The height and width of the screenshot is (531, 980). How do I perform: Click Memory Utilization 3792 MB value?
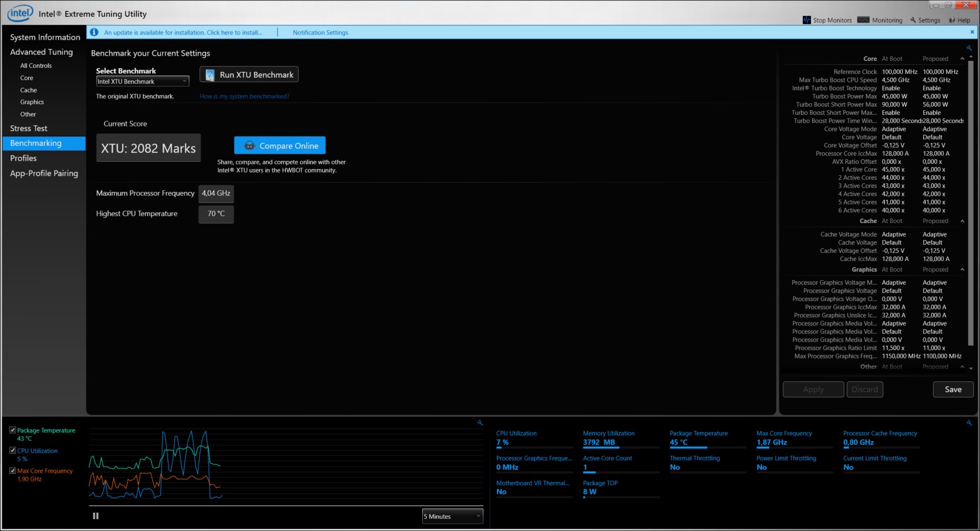tap(599, 443)
